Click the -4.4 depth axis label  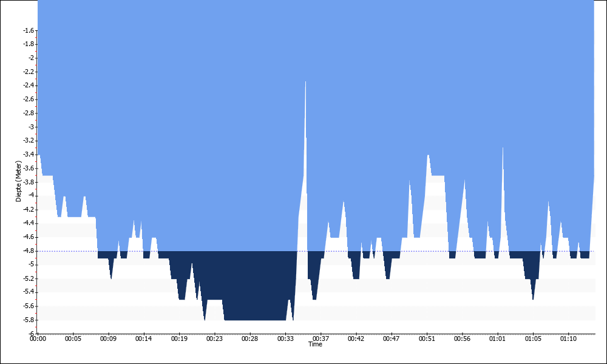pos(29,223)
